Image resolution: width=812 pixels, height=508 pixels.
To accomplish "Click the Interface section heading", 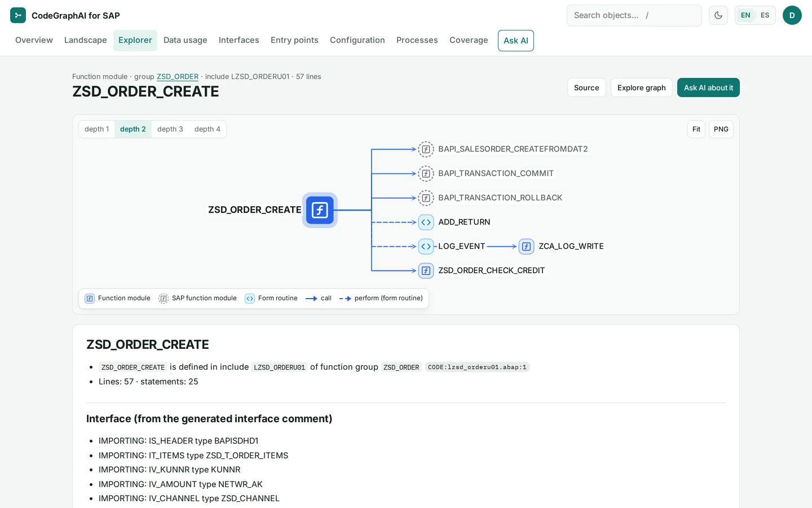I will [209, 419].
